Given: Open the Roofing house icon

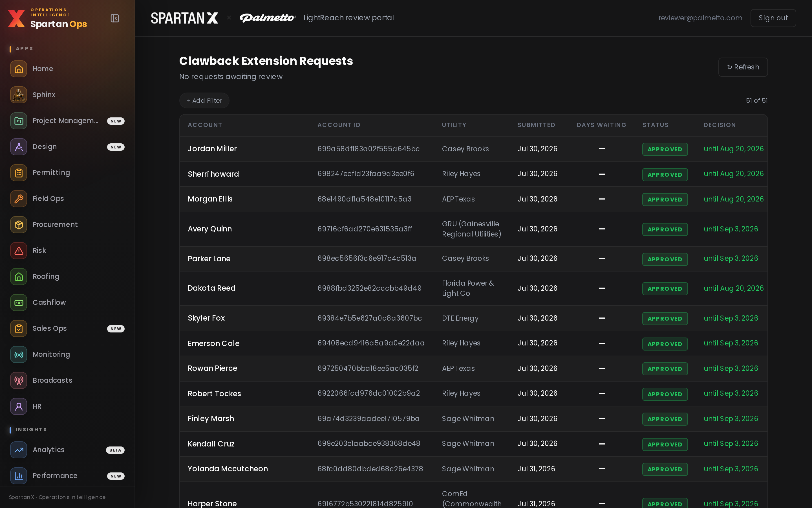Looking at the screenshot, I should click(x=19, y=277).
